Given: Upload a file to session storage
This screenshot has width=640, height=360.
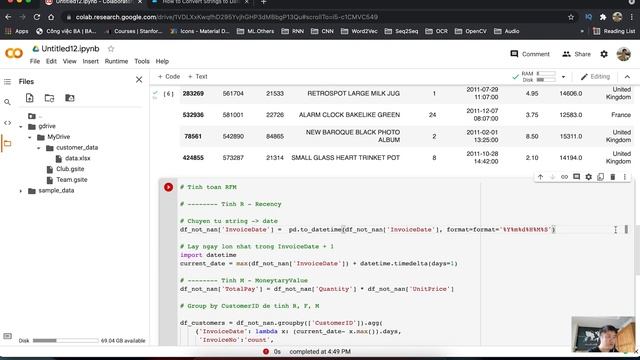Looking at the screenshot, I should pos(29,98).
